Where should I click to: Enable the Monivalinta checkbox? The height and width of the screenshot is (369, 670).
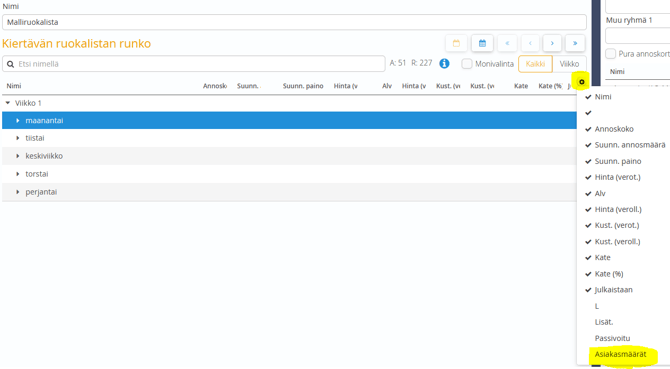coord(467,64)
